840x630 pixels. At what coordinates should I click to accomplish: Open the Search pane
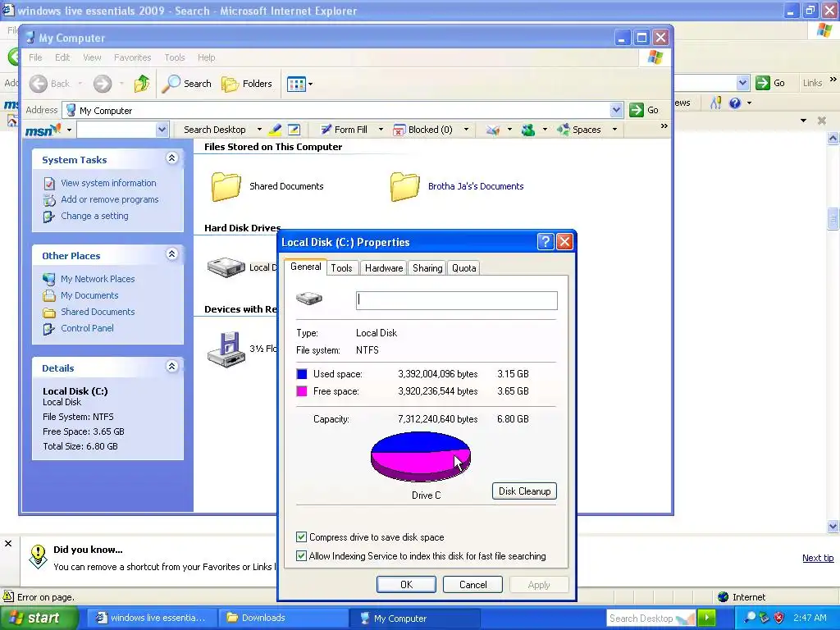pos(187,84)
